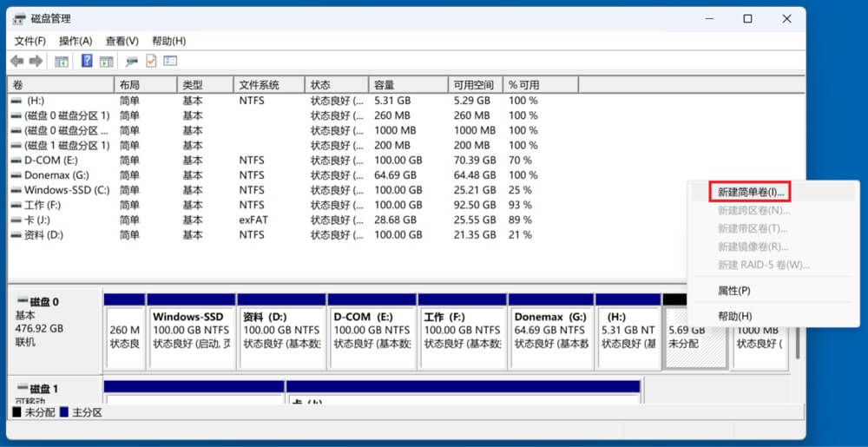Choose 属性(P) in the context menu
The image size is (868, 447).
click(x=734, y=291)
